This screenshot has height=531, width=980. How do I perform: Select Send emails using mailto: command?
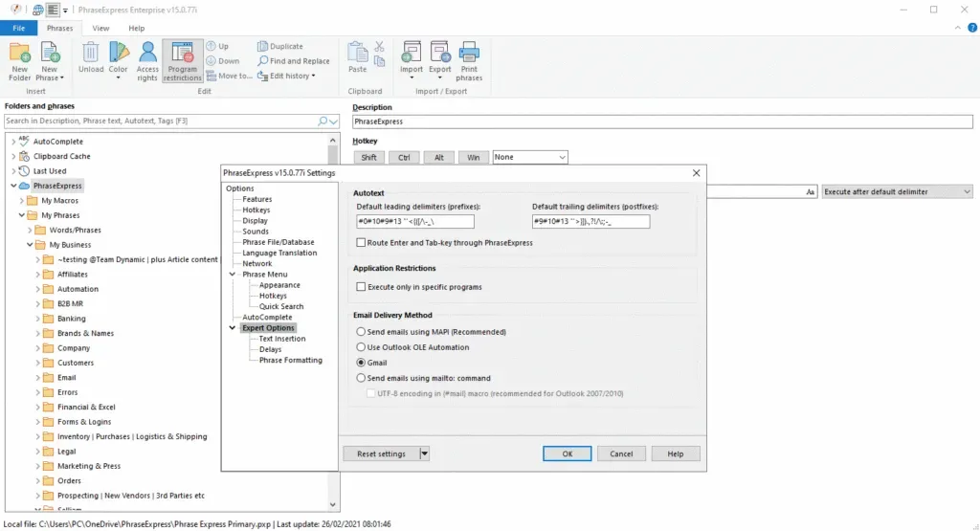pyautogui.click(x=361, y=378)
